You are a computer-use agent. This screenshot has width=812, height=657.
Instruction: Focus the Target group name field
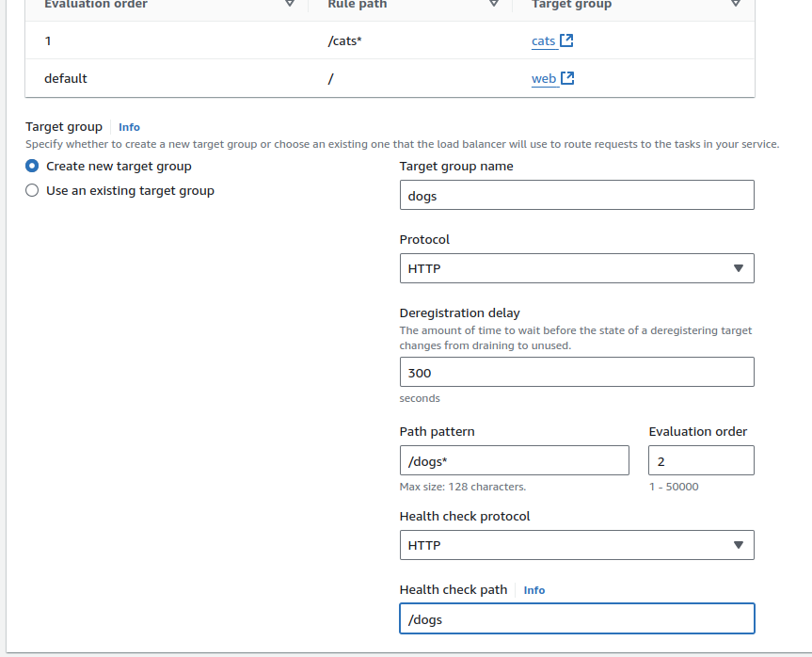[576, 195]
